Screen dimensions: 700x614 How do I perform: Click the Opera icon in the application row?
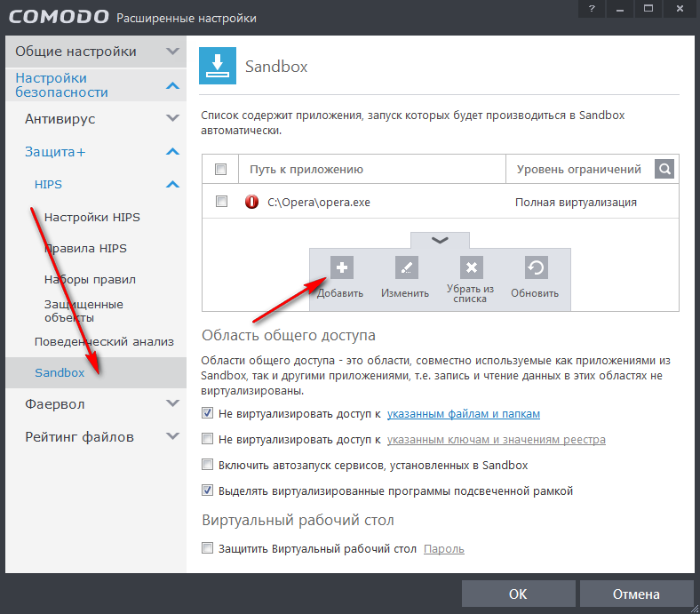point(251,202)
